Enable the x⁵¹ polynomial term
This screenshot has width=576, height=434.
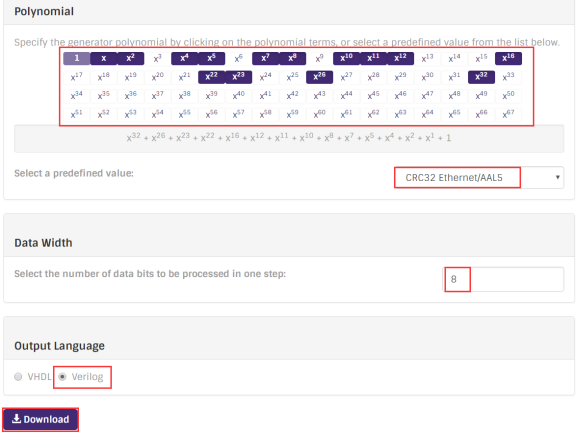76,114
